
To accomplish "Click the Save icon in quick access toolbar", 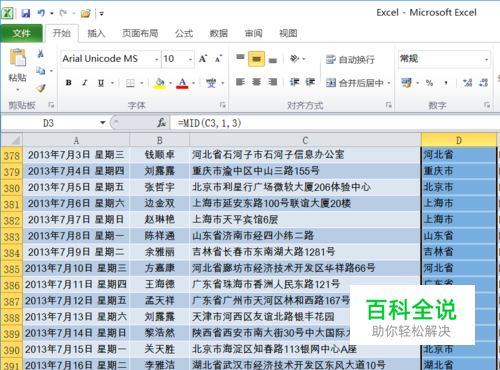I will [26, 13].
